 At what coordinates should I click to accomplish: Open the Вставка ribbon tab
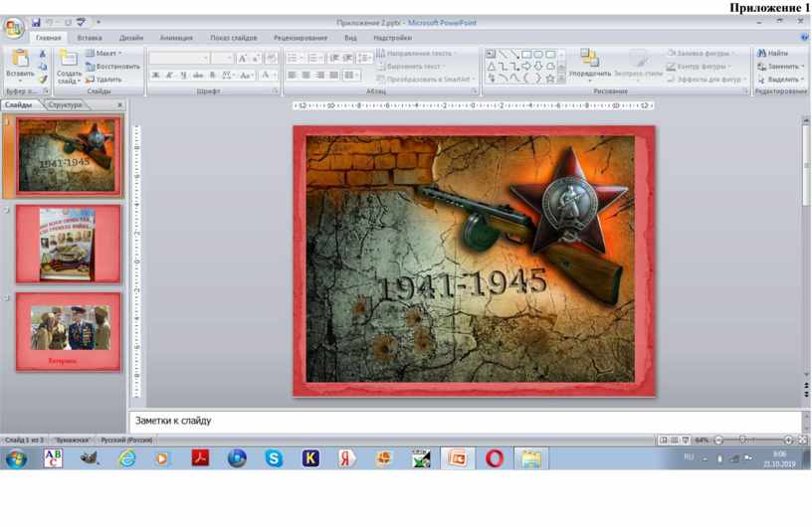tap(90, 37)
